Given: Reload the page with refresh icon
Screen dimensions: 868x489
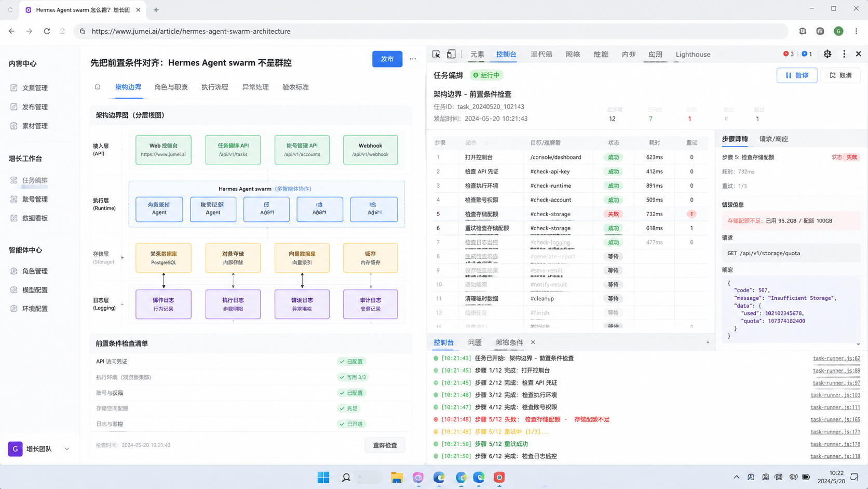Looking at the screenshot, I should [47, 31].
